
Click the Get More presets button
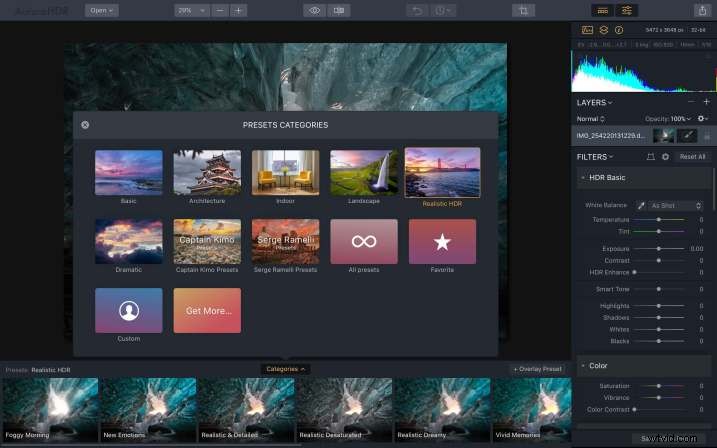click(x=207, y=311)
